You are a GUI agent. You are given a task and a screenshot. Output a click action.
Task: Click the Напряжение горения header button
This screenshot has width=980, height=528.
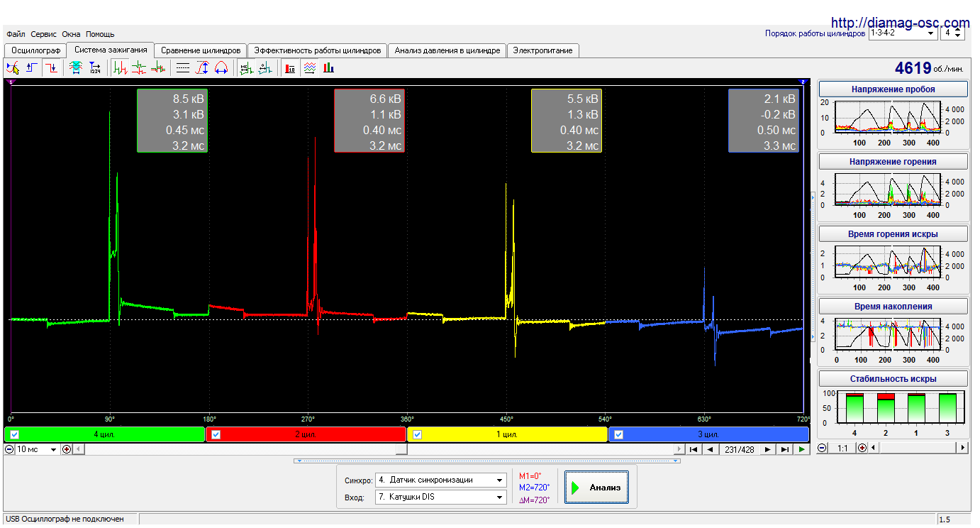pyautogui.click(x=893, y=162)
